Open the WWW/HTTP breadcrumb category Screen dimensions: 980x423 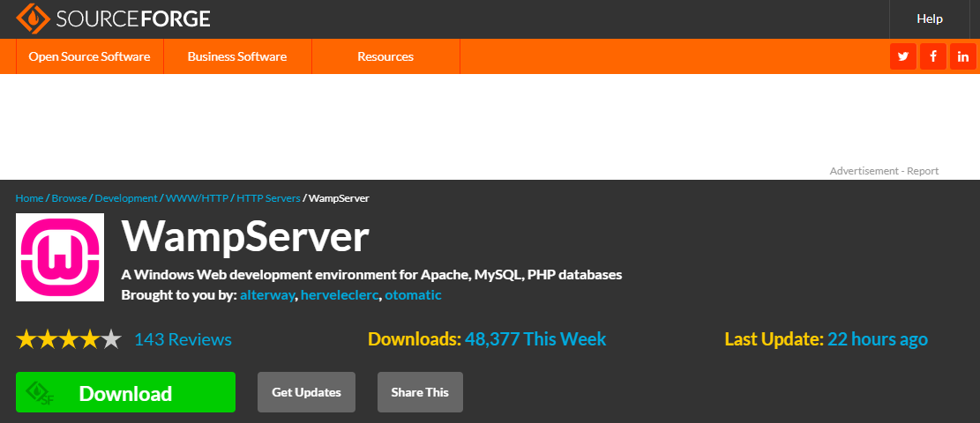click(x=197, y=198)
